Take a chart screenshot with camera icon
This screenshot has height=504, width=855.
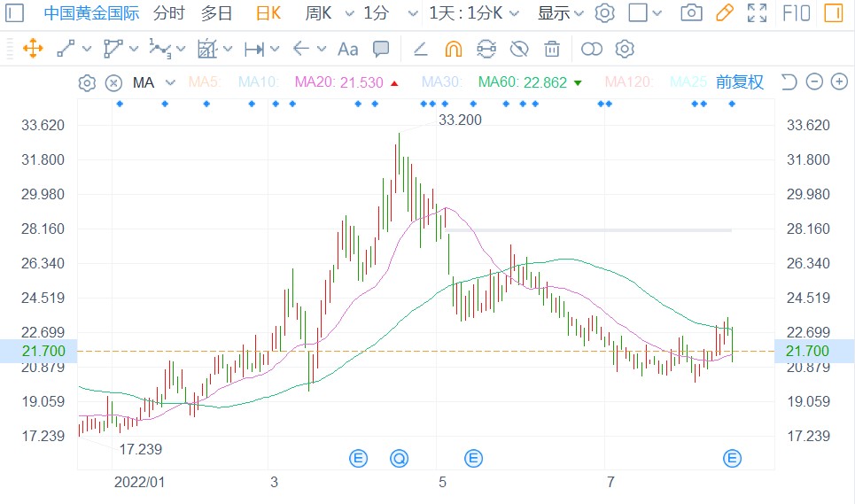pos(691,13)
